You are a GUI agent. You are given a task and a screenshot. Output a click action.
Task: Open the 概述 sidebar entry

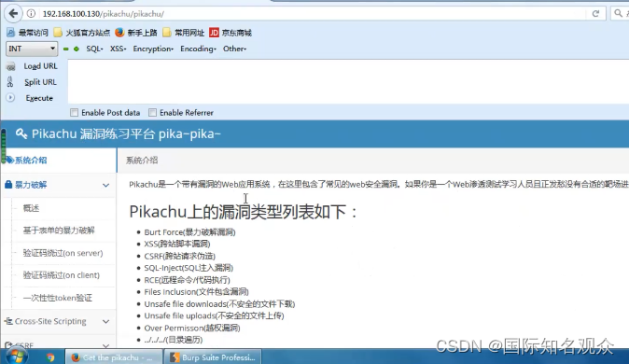tap(31, 208)
